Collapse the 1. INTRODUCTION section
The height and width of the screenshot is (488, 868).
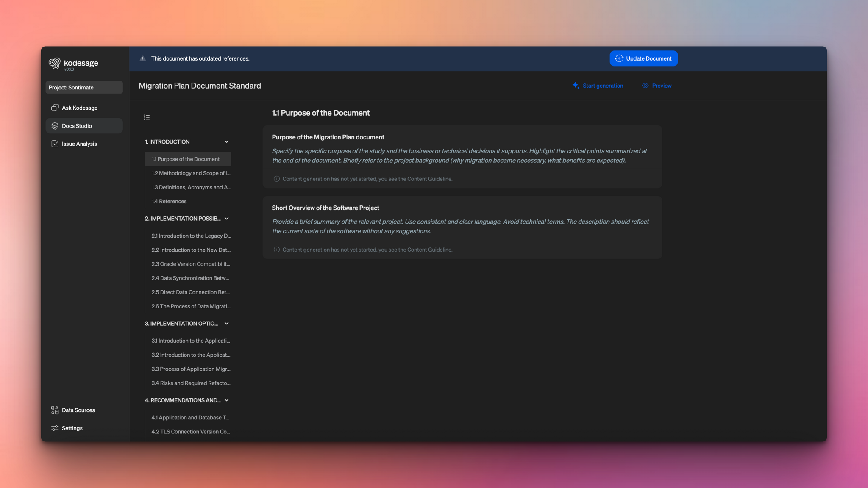[227, 142]
